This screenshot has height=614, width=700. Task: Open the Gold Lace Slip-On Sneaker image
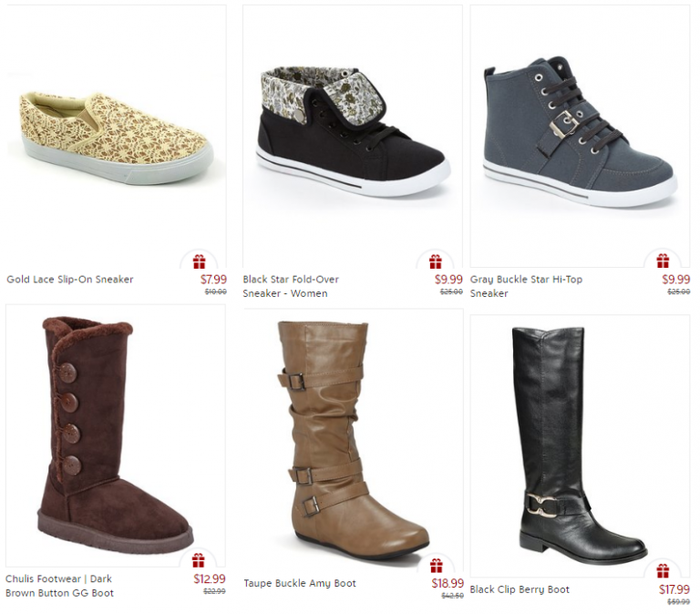pos(116,136)
